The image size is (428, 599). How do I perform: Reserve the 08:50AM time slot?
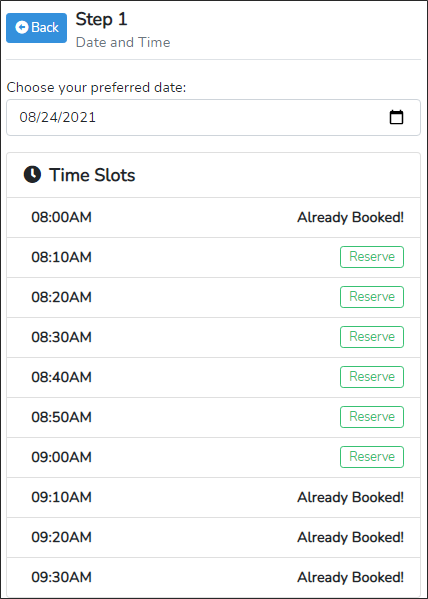click(x=372, y=417)
